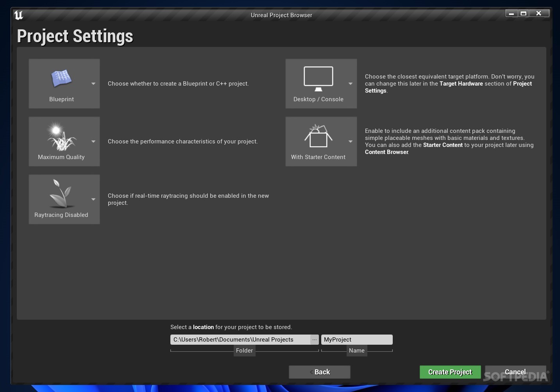Click the 'With Starter Content' label text
The height and width of the screenshot is (392, 560).
(318, 157)
